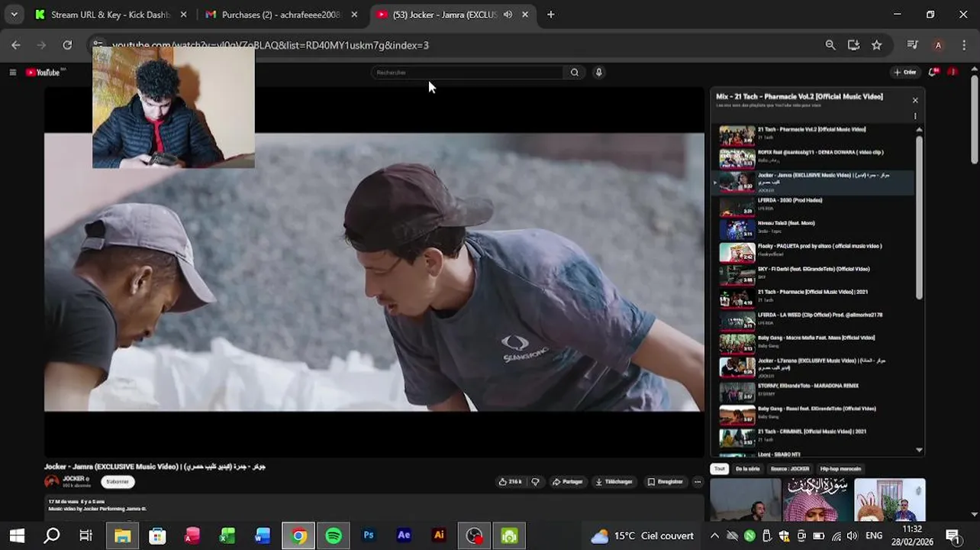Open the Mix playlist three-dot options
Viewport: 980px width, 550px height.
[x=915, y=116]
